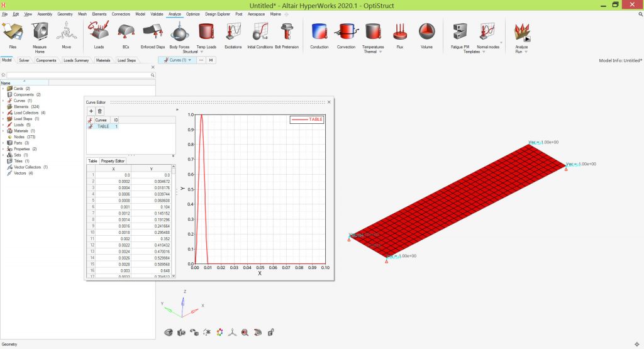Expand the curve editor panel with chevron
The height and width of the screenshot is (349, 644).
click(x=177, y=109)
